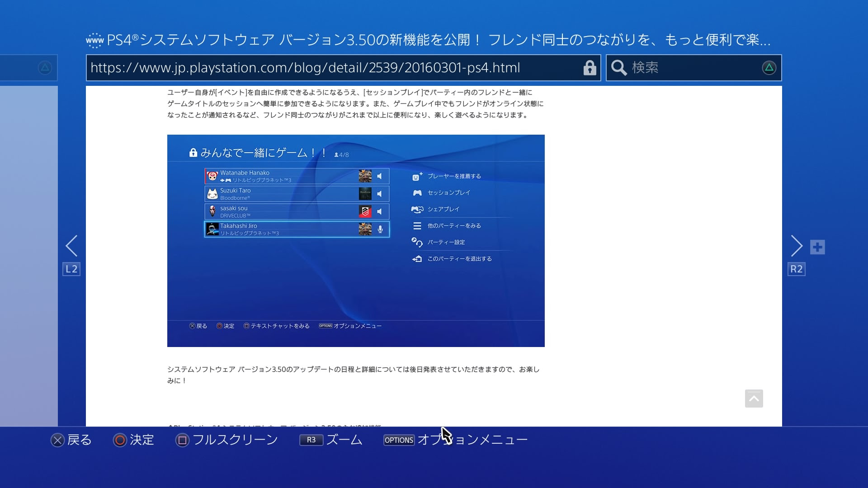Open new window with plus icon

coord(817,247)
